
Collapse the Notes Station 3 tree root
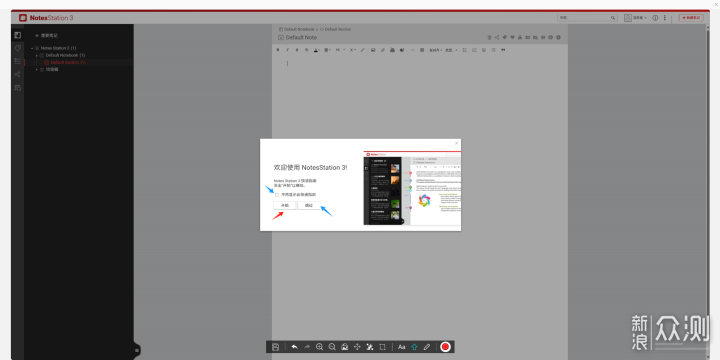pyautogui.click(x=32, y=48)
